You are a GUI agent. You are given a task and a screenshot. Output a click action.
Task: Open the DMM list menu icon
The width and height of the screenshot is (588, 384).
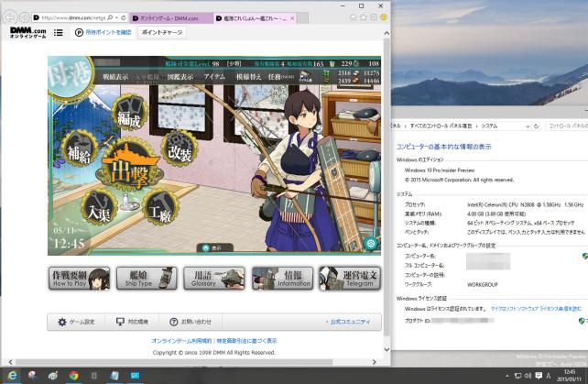58,33
